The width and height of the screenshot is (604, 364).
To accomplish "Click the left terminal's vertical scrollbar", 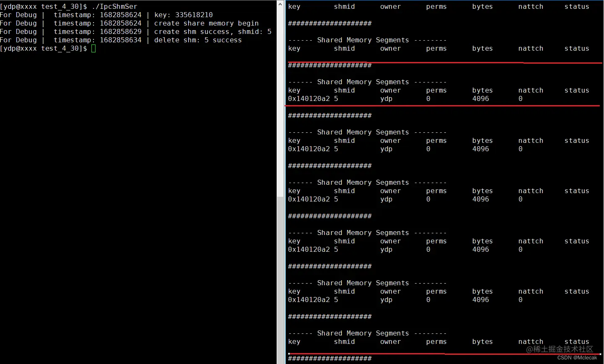I will 280,182.
